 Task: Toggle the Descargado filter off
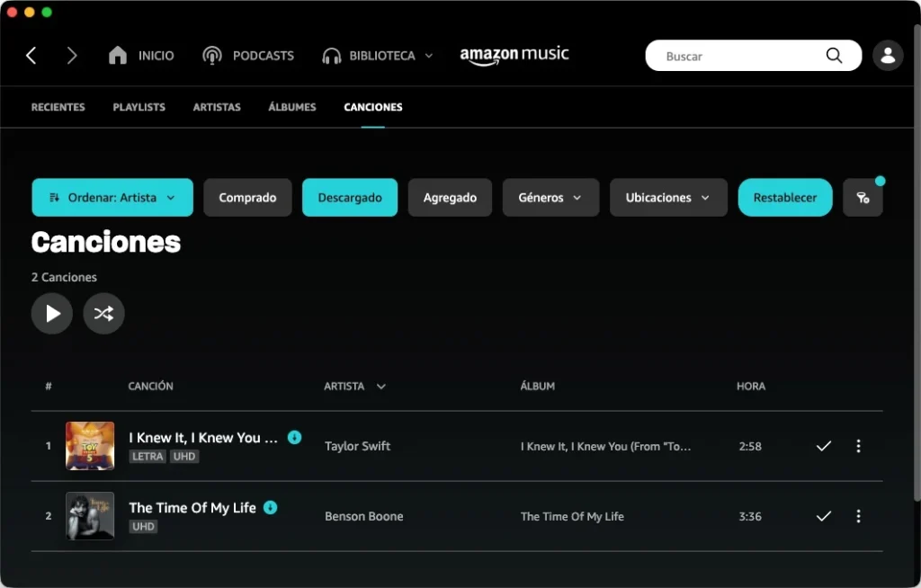coord(350,198)
